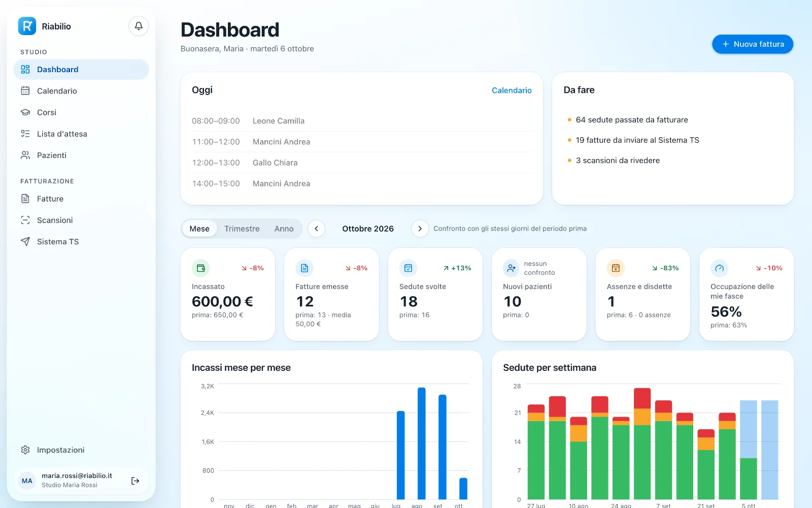Go to next month with right chevron
The height and width of the screenshot is (508, 812).
[x=420, y=229]
